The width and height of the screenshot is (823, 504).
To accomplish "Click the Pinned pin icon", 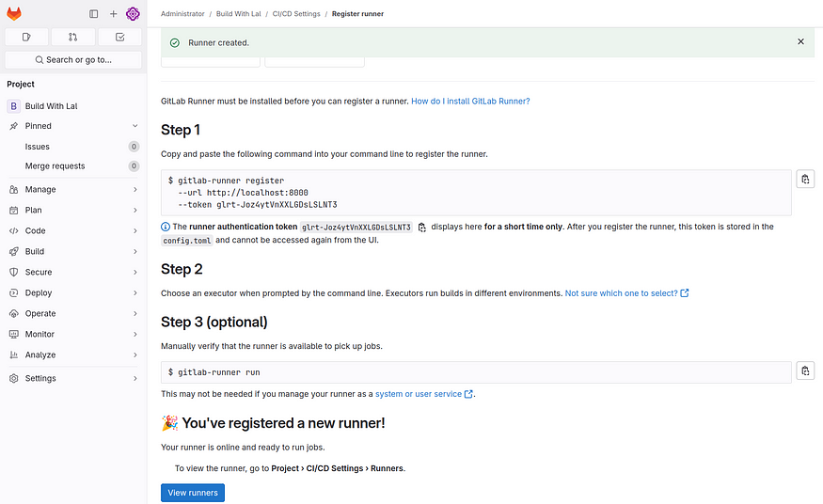I will (14, 126).
